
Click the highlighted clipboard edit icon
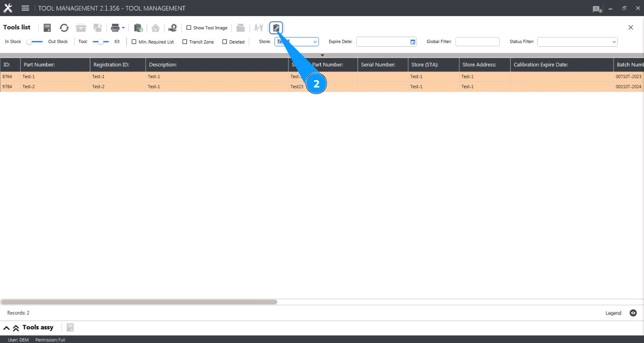(276, 28)
